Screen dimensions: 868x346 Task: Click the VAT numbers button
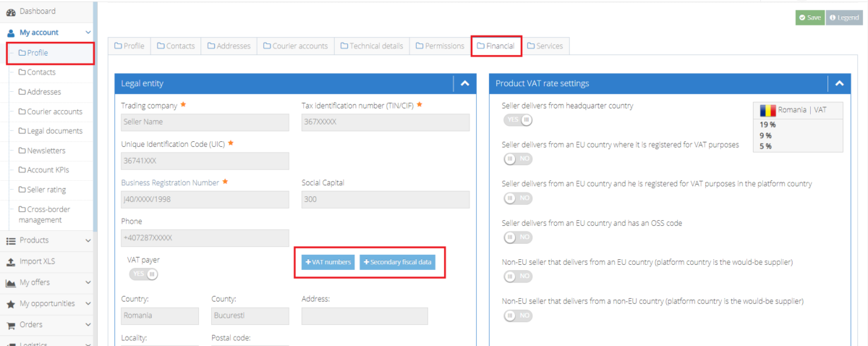point(328,262)
